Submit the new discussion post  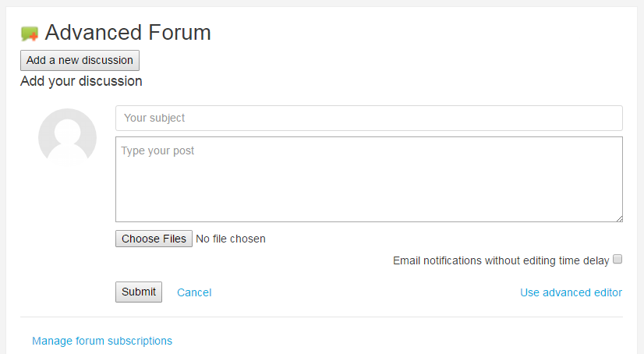[139, 292]
